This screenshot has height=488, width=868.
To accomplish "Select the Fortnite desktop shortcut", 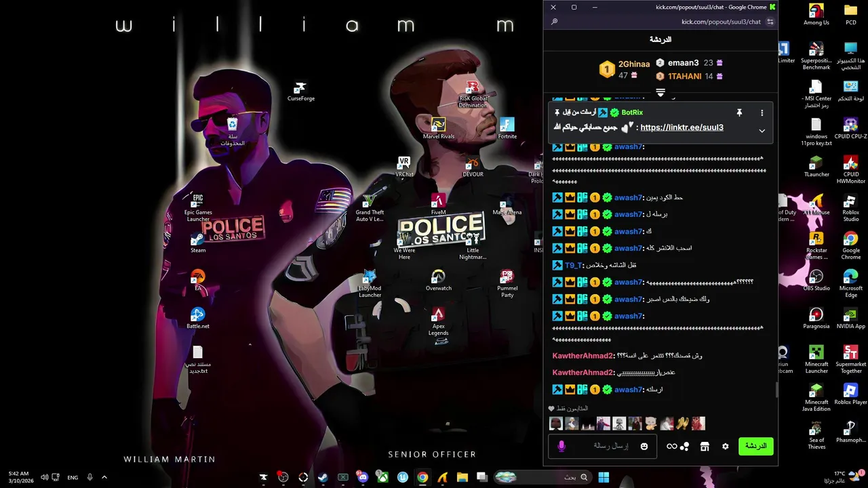I will coord(507,129).
